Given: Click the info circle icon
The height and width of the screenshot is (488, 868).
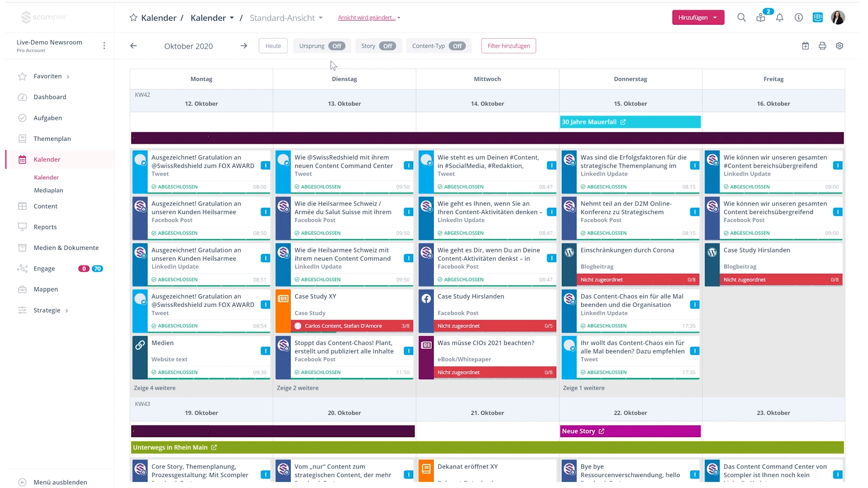Looking at the screenshot, I should [799, 18].
